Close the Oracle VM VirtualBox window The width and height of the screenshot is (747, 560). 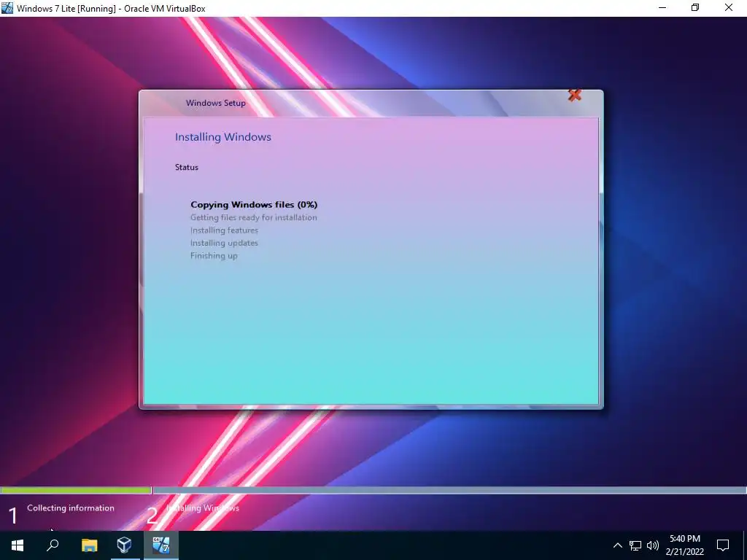(729, 7)
